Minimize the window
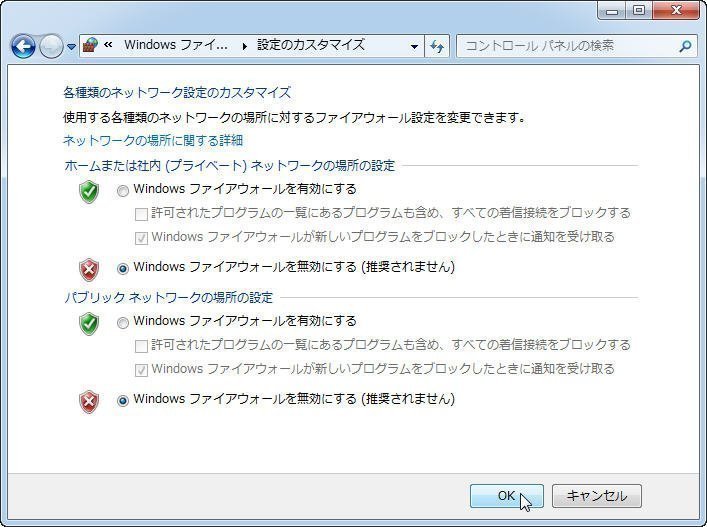 [x=612, y=10]
